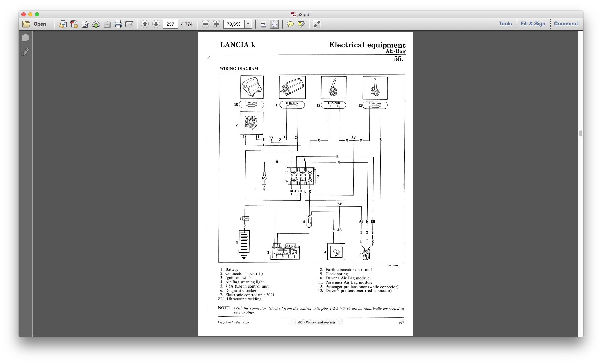Select the highlight text tool

coord(301,24)
